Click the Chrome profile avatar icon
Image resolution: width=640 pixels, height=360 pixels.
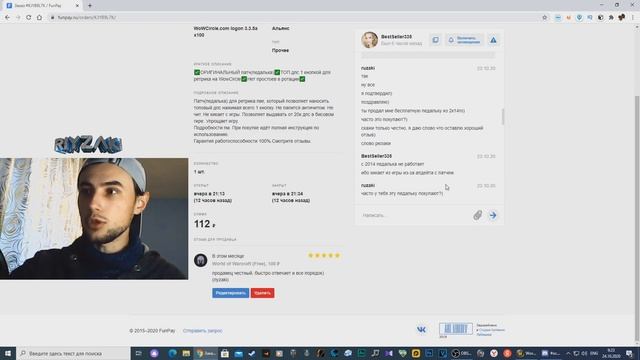(x=622, y=18)
